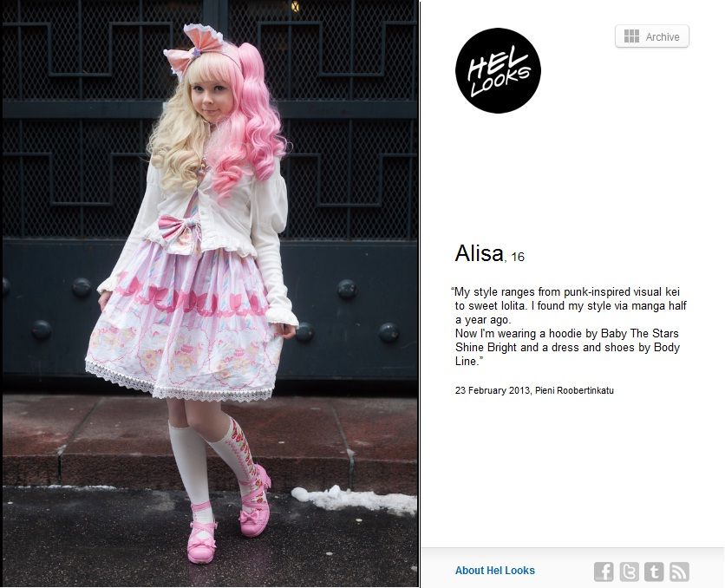725x588 pixels.
Task: Click the date 23 February 2013
Action: 493,390
